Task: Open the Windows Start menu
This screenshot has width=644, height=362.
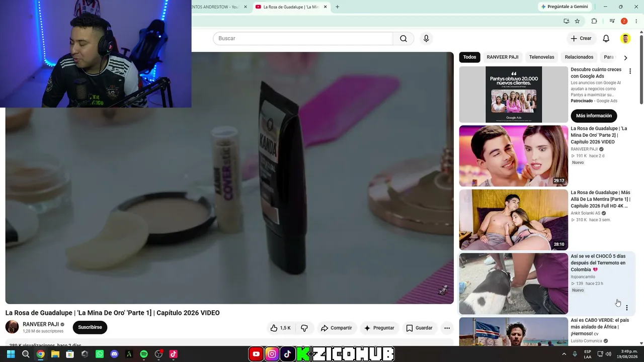Action: point(11,354)
